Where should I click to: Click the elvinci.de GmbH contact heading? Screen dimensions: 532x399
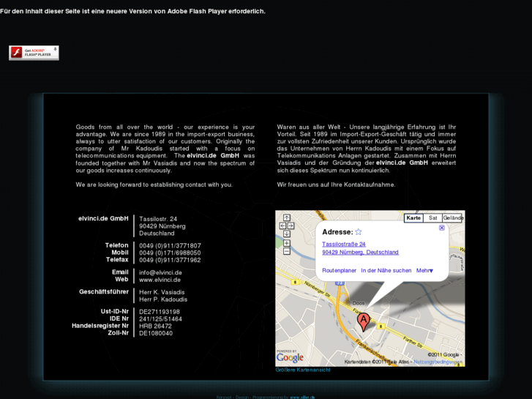point(103,219)
